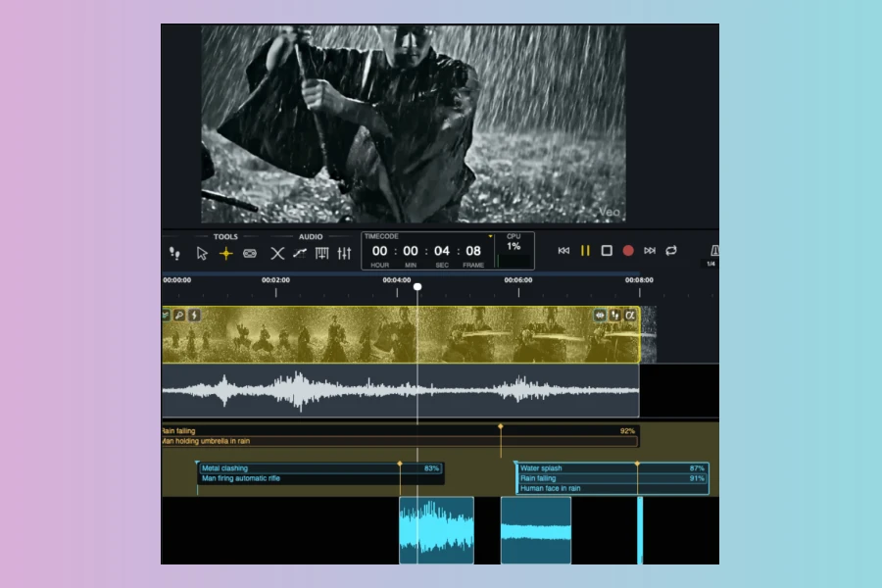The height and width of the screenshot is (588, 882).
Task: Select the thin cyan audio clip sliver
Action: click(640, 530)
